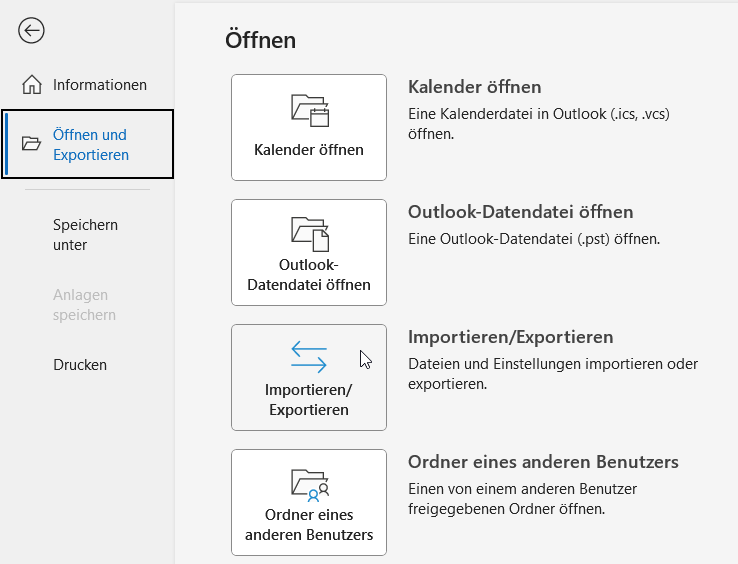Click the blue import/export arrows icon
Screen dimensions: 738x564
pyautogui.click(x=309, y=357)
